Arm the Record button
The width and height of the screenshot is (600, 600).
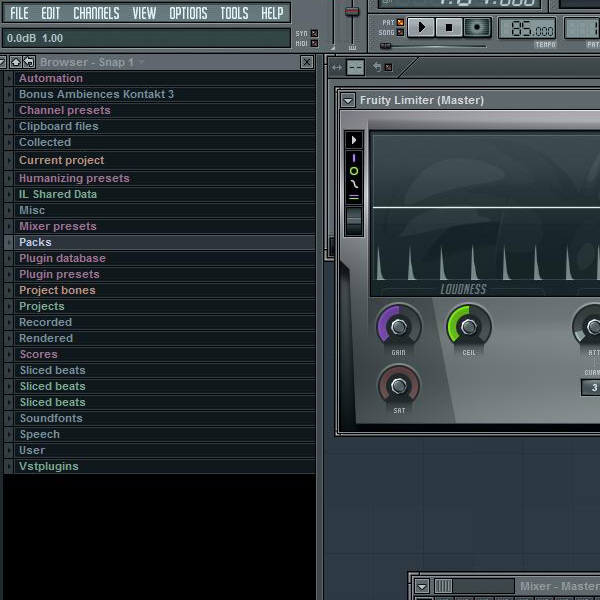(477, 27)
